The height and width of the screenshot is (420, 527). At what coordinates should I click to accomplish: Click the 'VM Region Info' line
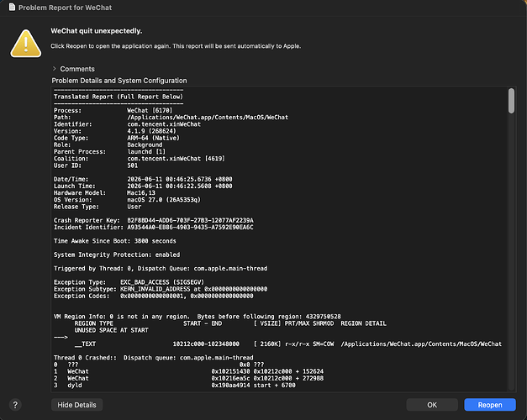pyautogui.click(x=198, y=317)
